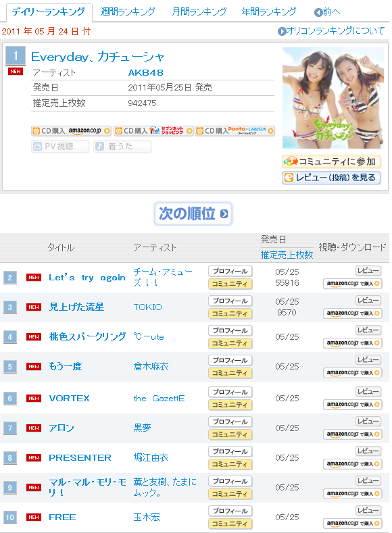Viewport: 392px width, 533px height.
Task: Click rank 1 number icon
Action: point(16,56)
